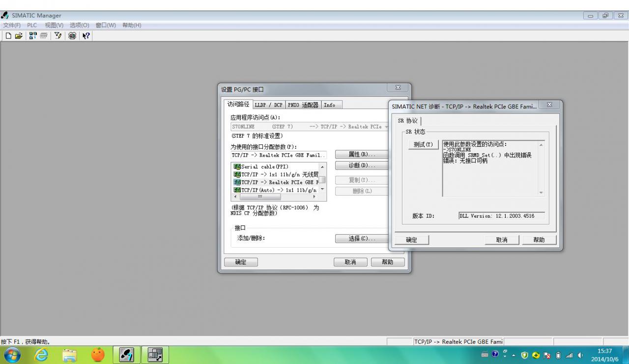Viewport: 629px width, 364px height.
Task: Click 选择(C)... button
Action: [x=362, y=239]
